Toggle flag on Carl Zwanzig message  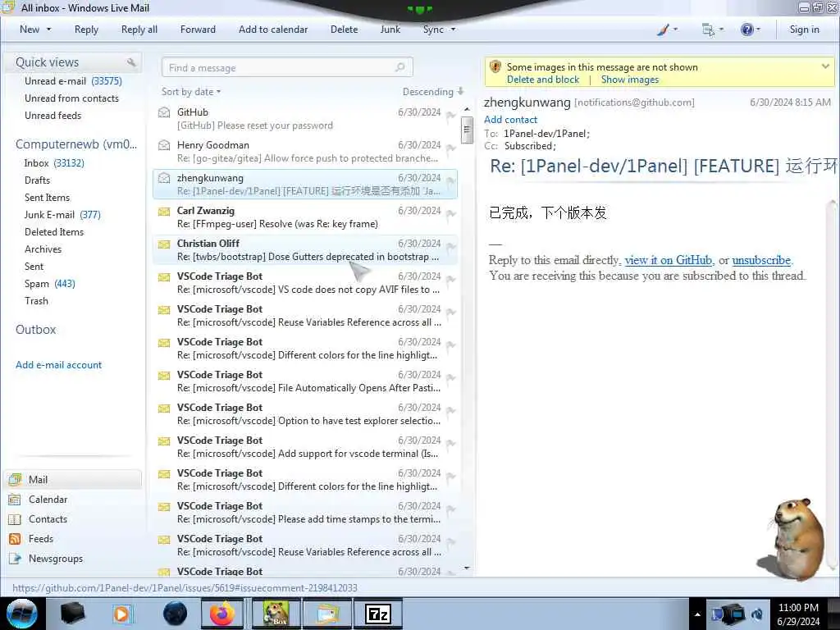click(x=451, y=213)
